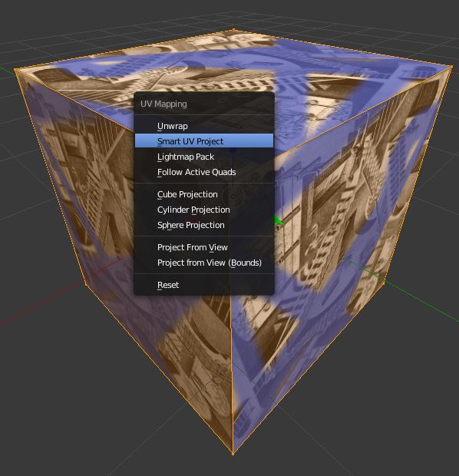
Task: Select Cylinder Projection entry
Action: coord(204,210)
